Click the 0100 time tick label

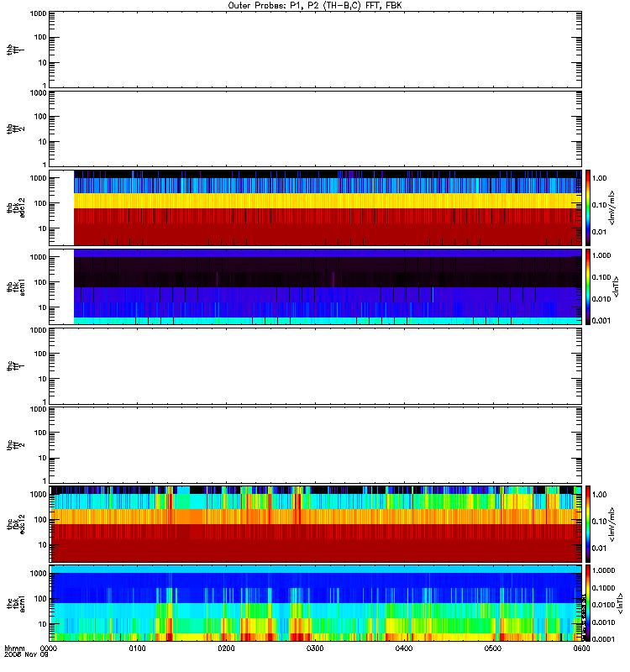click(x=137, y=648)
